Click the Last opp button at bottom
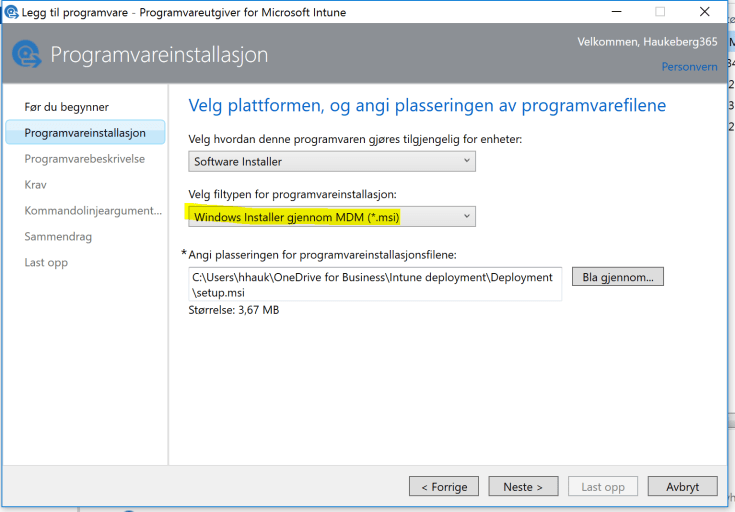This screenshot has width=735, height=512. tap(603, 487)
